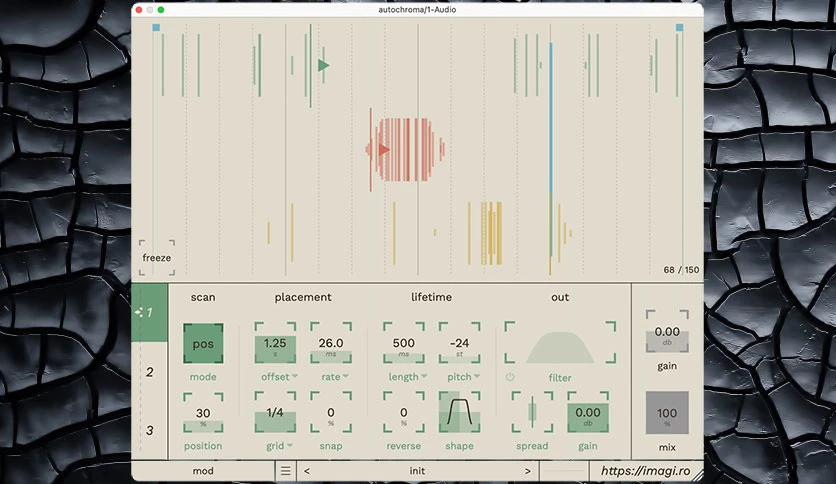
Task: Click the right blue buffer marker
Action: point(680,27)
